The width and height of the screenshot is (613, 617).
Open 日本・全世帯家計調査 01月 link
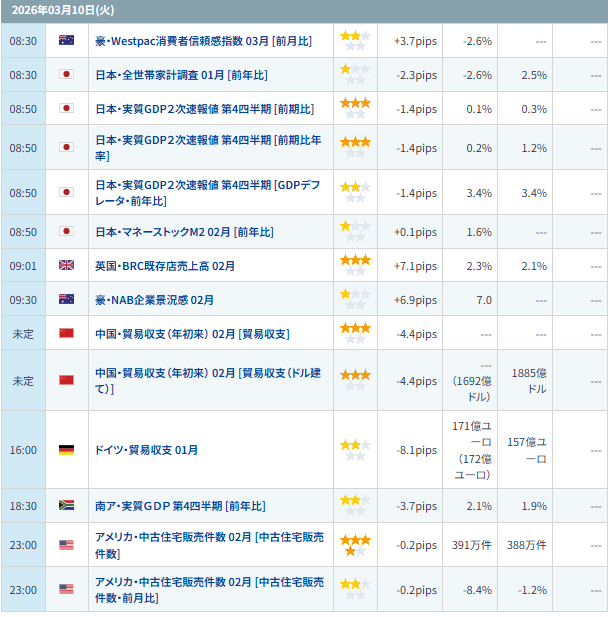181,75
